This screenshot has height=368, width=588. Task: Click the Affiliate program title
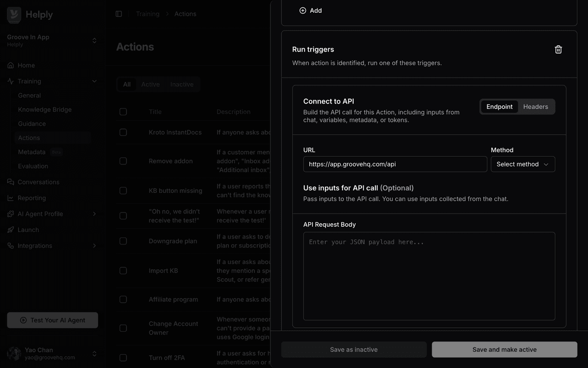pyautogui.click(x=173, y=299)
